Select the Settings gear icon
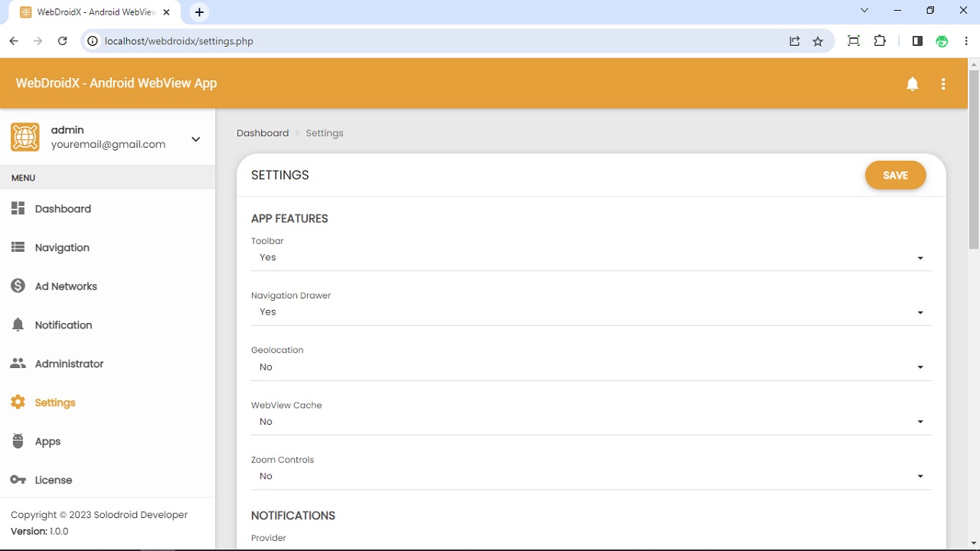 (18, 402)
